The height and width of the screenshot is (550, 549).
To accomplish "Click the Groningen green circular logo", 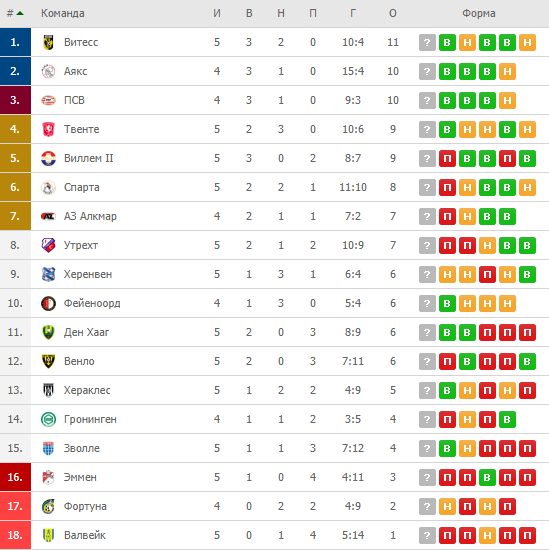I will pos(48,419).
